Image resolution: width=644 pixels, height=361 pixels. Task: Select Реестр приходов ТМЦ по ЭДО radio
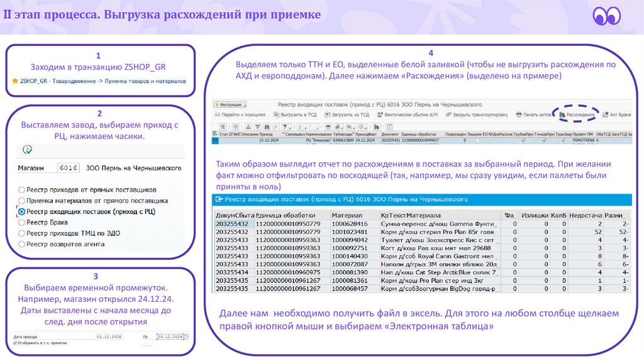pyautogui.click(x=21, y=233)
